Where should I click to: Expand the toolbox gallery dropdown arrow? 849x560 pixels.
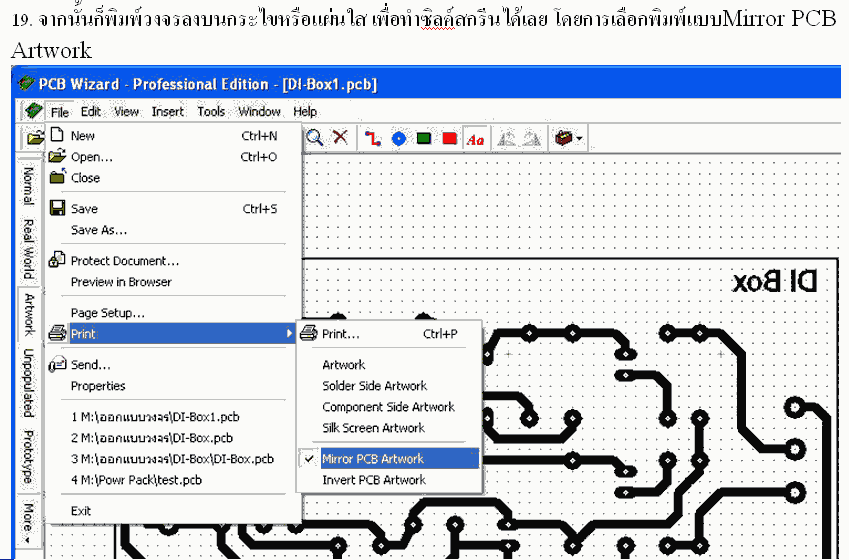coord(580,139)
